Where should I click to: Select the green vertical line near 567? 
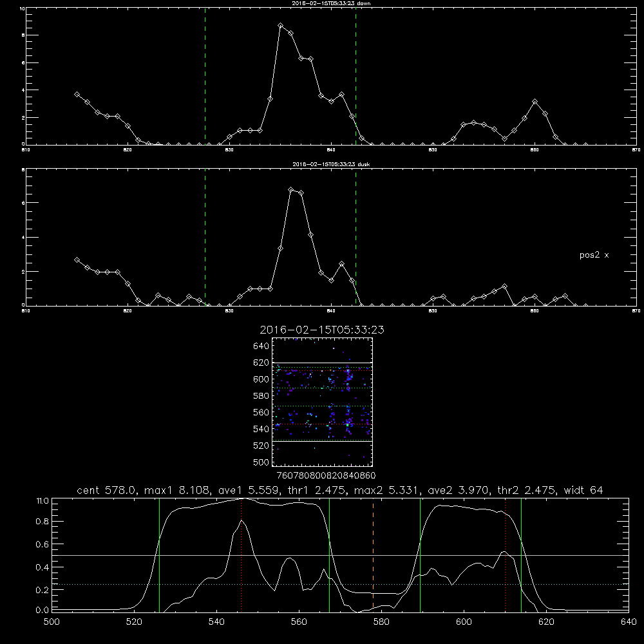(329, 554)
